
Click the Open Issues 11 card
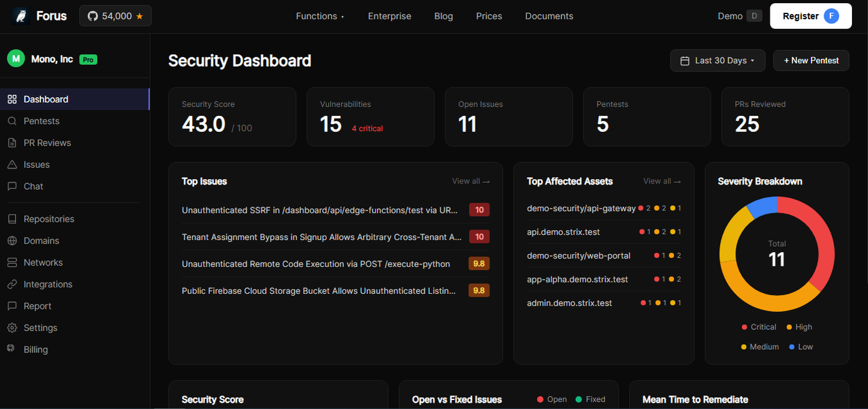(509, 117)
